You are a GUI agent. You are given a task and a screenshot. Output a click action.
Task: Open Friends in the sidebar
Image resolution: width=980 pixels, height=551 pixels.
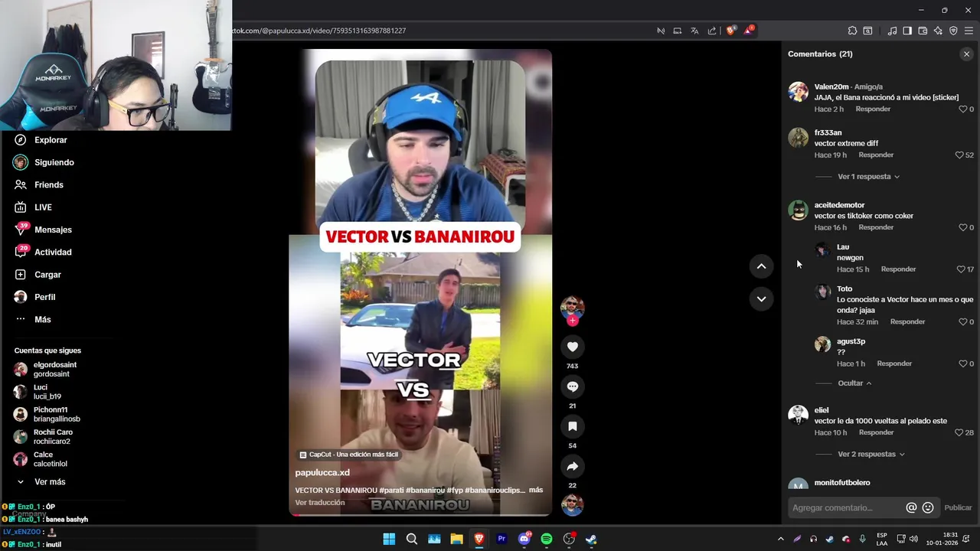48,184
